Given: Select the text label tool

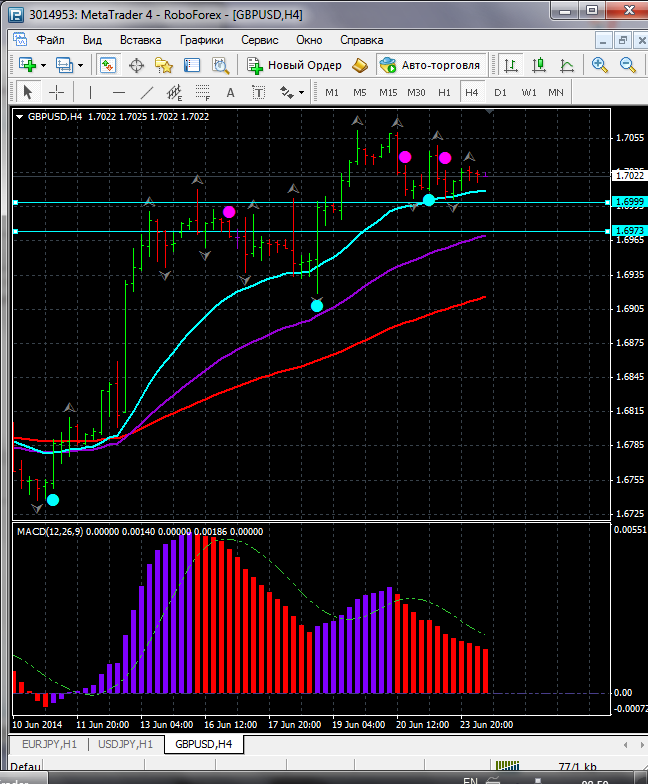Looking at the screenshot, I should (x=230, y=92).
